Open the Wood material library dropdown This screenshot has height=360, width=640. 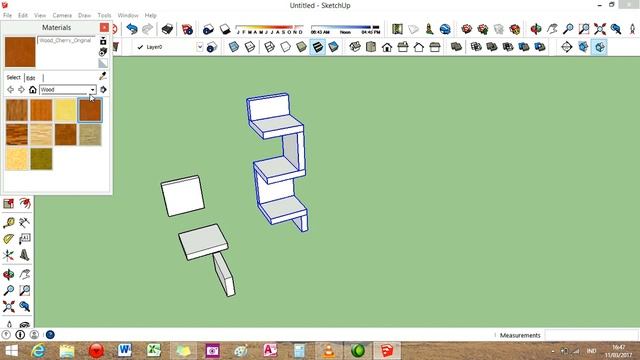click(x=93, y=90)
